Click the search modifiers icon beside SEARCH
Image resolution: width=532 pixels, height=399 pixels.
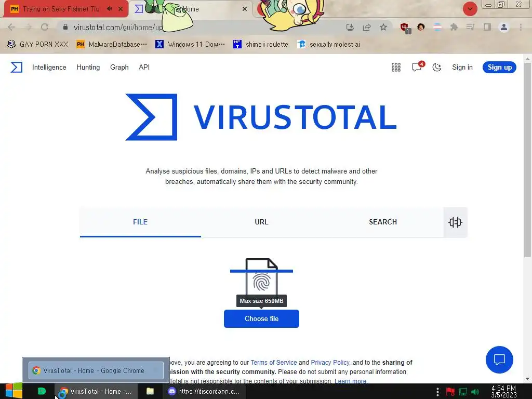tap(455, 222)
